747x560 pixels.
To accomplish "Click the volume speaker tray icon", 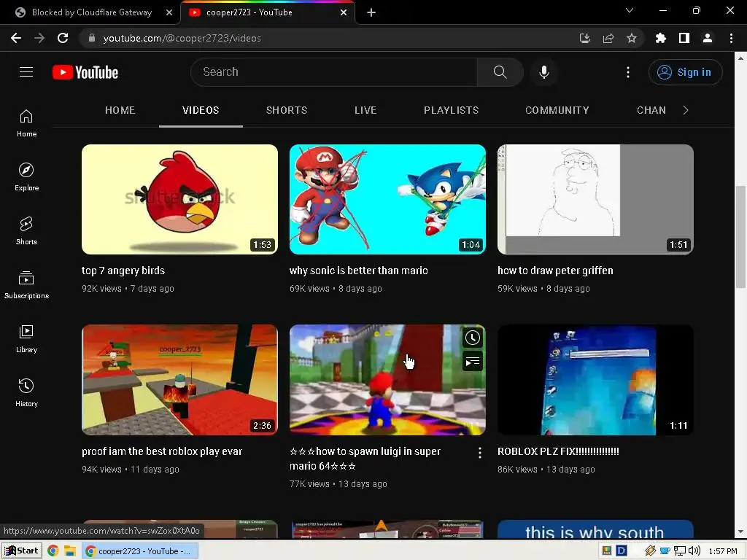I will (694, 551).
